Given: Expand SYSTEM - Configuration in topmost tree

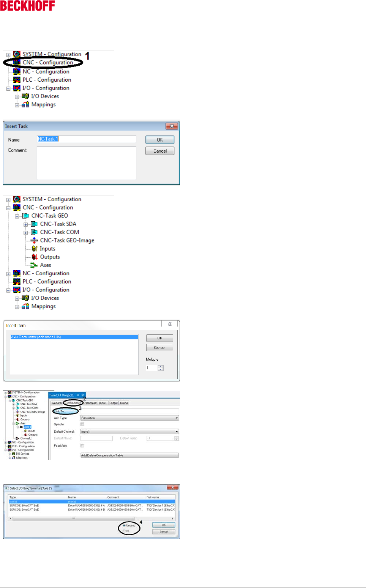Looking at the screenshot, I should (8, 55).
